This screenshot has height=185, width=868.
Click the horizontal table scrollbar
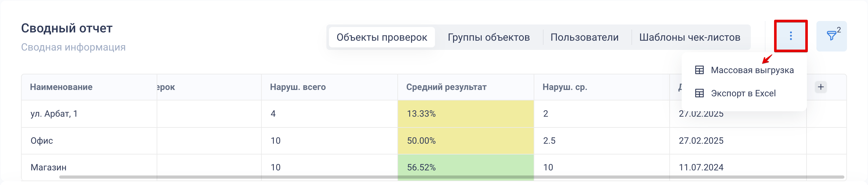click(452, 177)
